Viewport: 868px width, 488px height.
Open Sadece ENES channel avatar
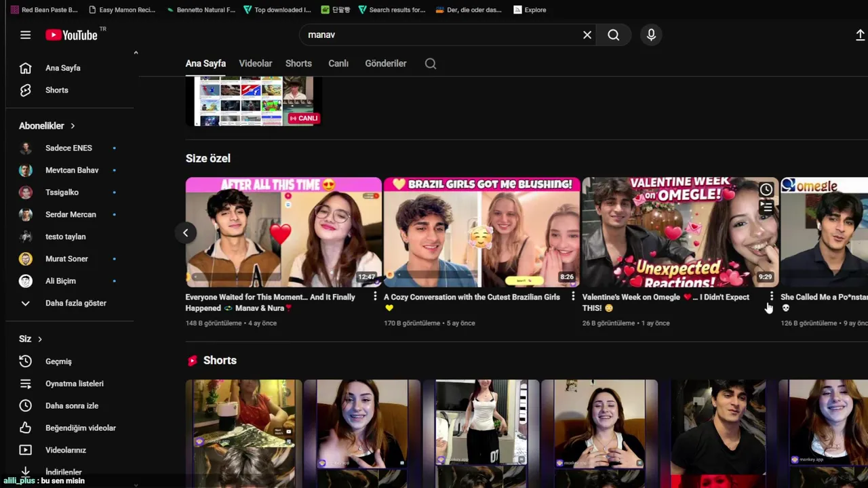(26, 148)
